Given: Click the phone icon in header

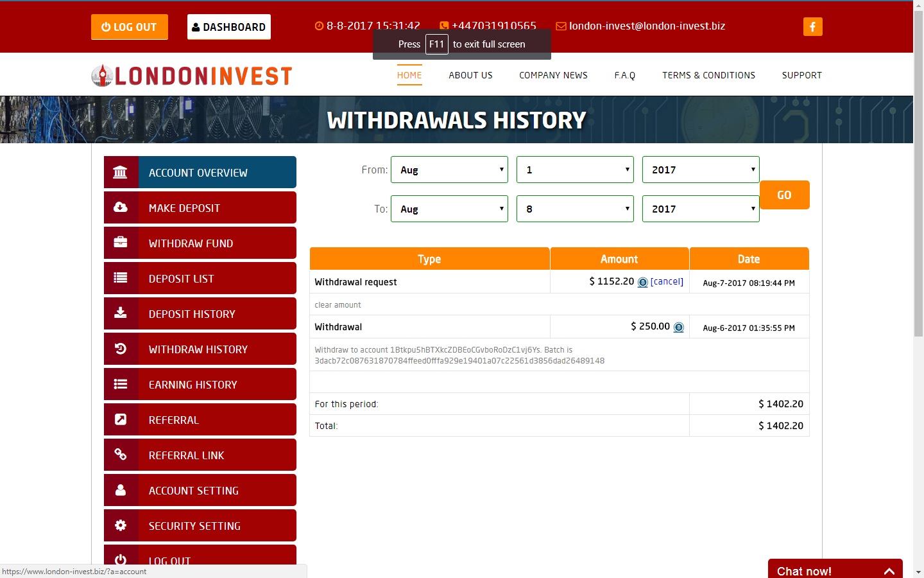Looking at the screenshot, I should 444,26.
